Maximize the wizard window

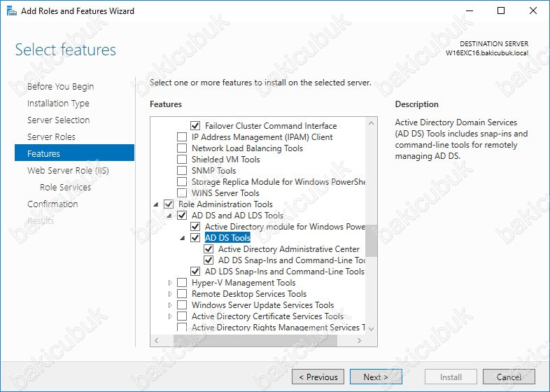tap(501, 10)
